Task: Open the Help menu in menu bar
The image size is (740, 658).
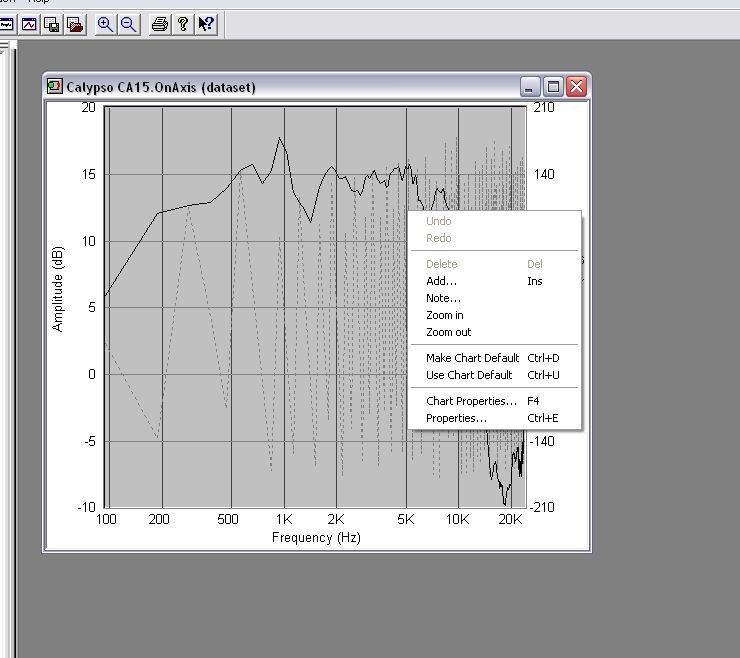Action: 39,2
